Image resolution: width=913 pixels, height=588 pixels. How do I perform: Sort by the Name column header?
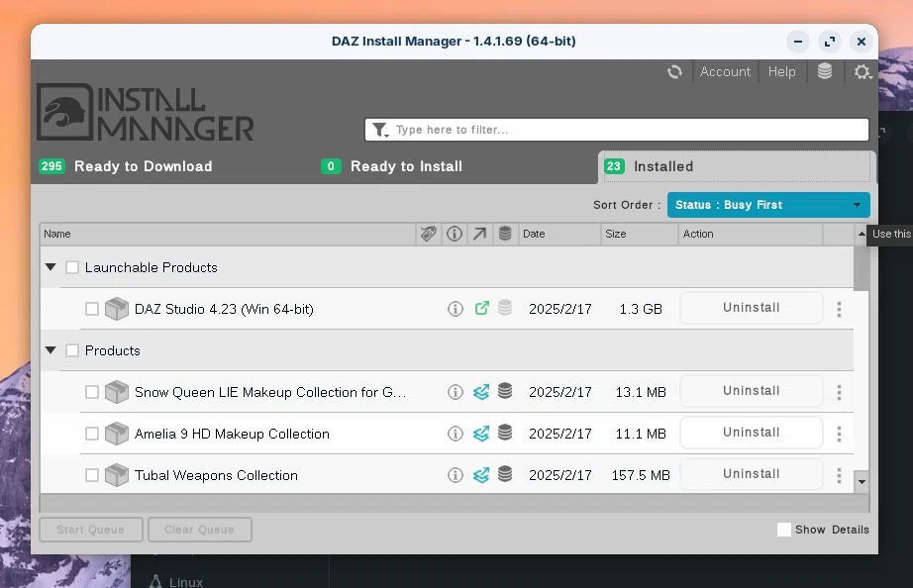click(x=228, y=234)
